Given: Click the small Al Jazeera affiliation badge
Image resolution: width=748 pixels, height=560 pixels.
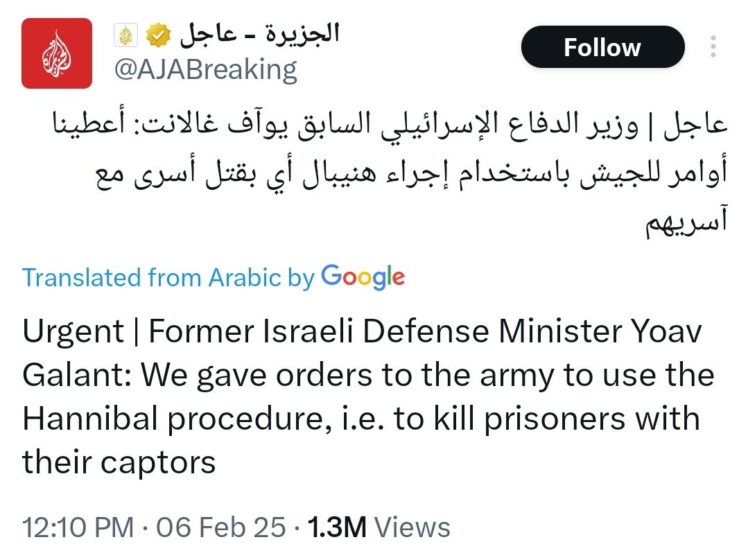Looking at the screenshot, I should [125, 35].
